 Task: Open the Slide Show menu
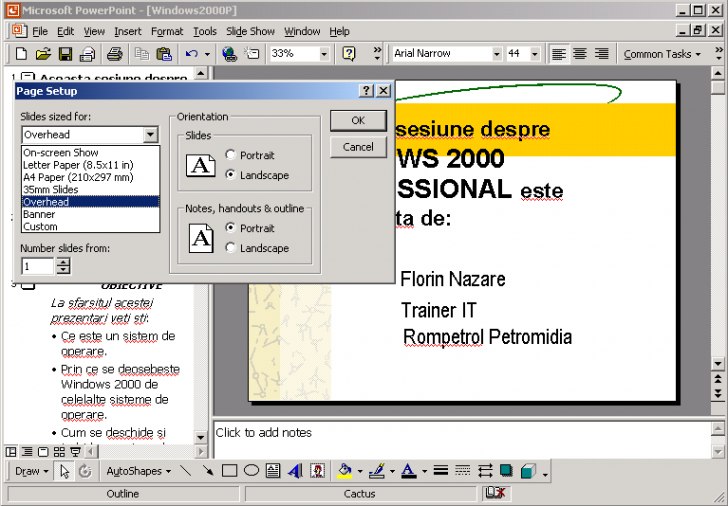coord(250,32)
